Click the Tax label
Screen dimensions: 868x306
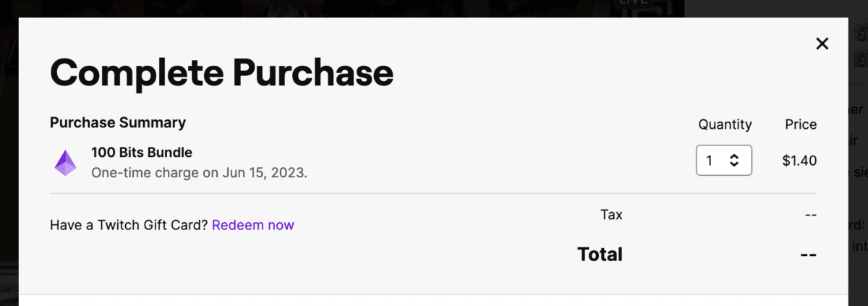(611, 214)
